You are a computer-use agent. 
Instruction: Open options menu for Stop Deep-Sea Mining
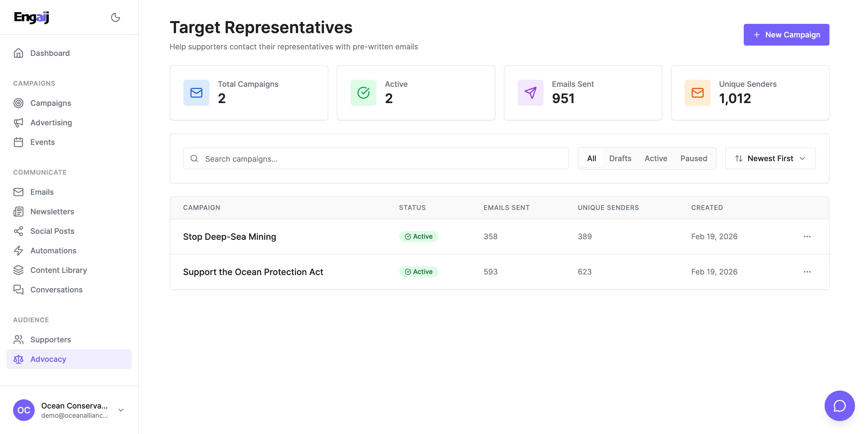(807, 237)
